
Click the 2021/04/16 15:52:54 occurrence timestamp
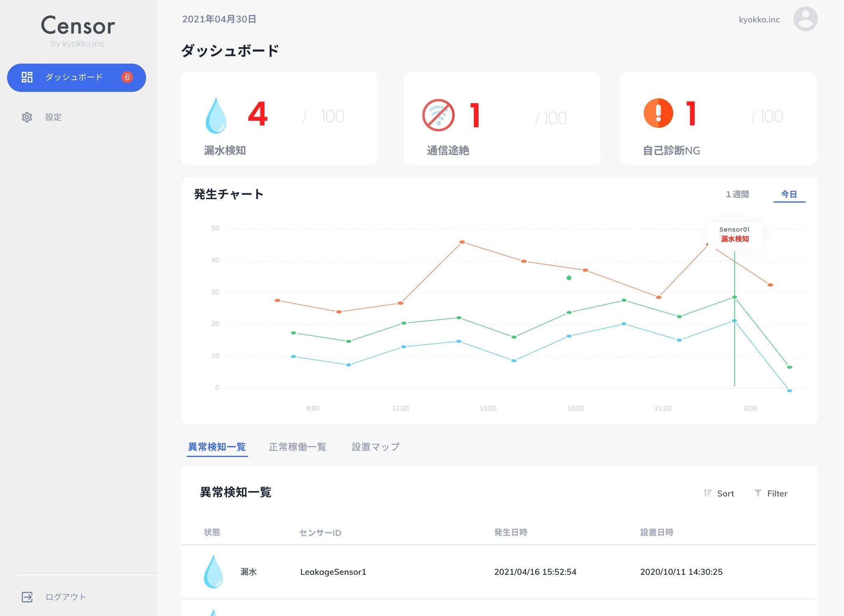535,572
